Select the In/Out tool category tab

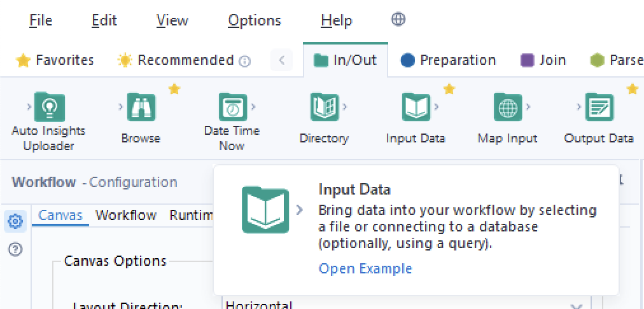345,60
